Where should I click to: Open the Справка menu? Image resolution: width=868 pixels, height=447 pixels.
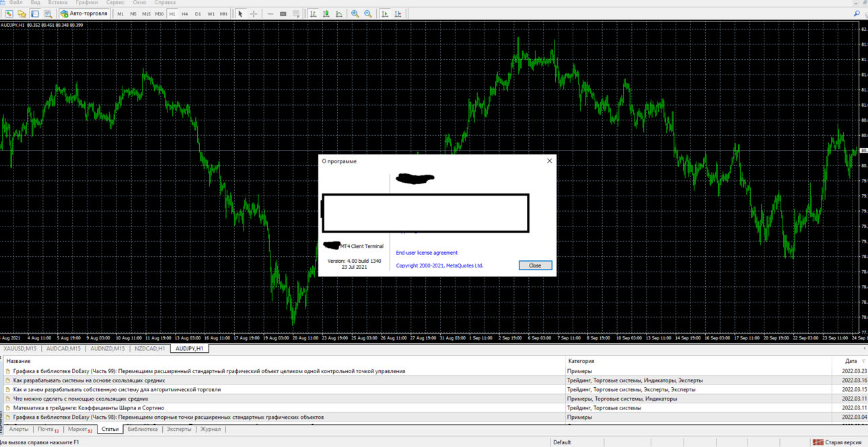165,3
